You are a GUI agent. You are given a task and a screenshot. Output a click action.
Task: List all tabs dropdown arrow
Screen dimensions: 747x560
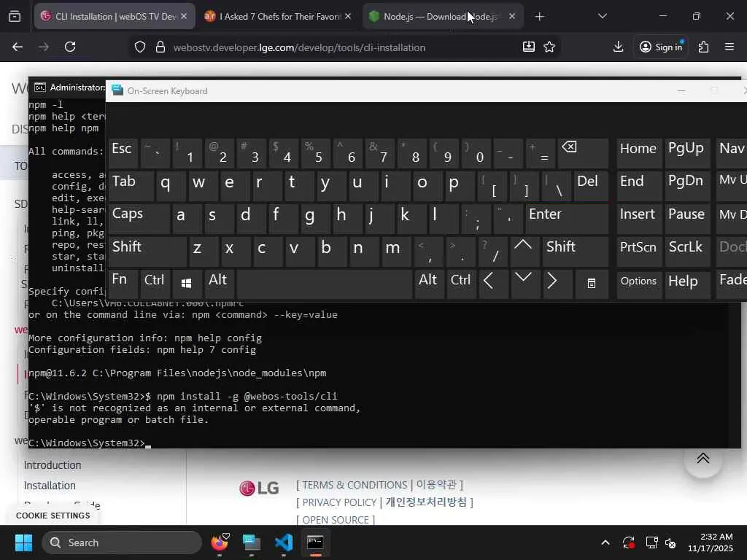[x=602, y=16]
